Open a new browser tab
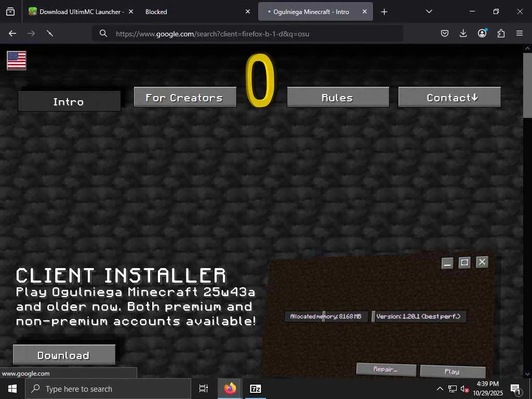Image resolution: width=532 pixels, height=399 pixels. click(384, 12)
